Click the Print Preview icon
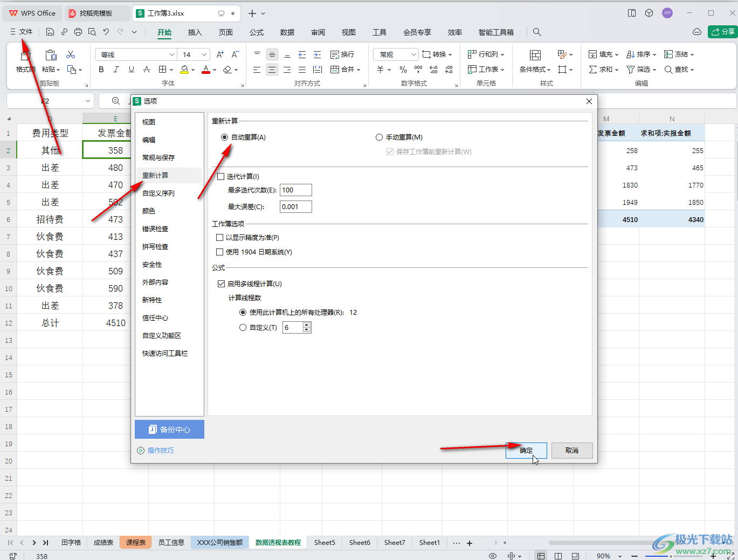Viewport: 738px width, 560px height. [92, 32]
